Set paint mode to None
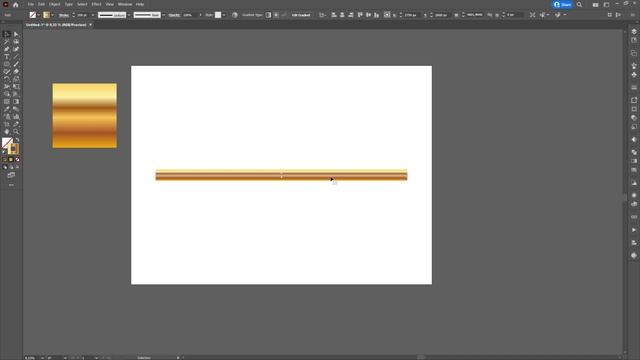640x360 pixels. 17,160
